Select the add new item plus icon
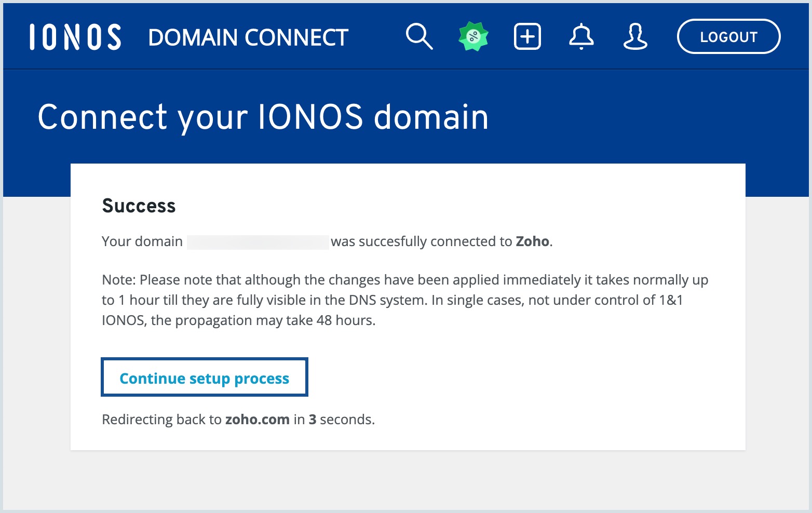 coord(527,36)
